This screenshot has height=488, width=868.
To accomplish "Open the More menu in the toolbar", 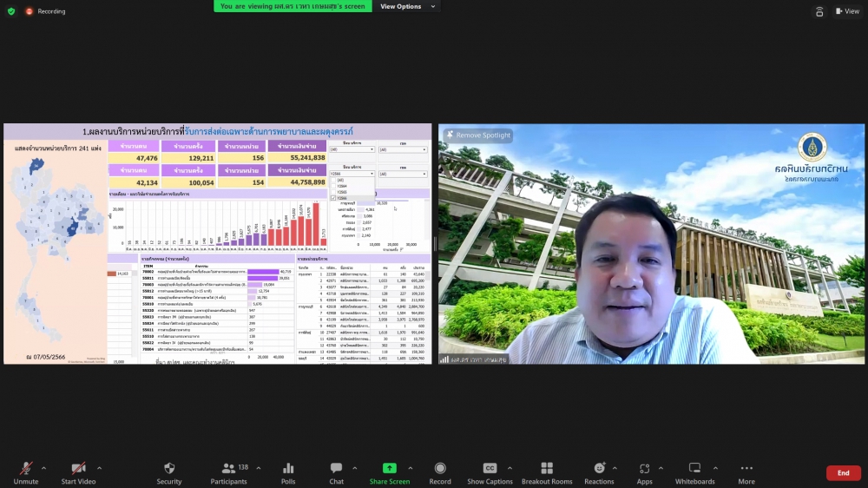I will coord(746,472).
